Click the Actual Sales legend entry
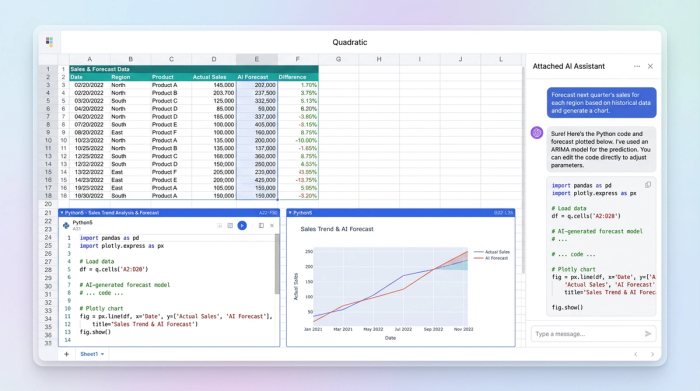The height and width of the screenshot is (391, 700). (x=492, y=252)
